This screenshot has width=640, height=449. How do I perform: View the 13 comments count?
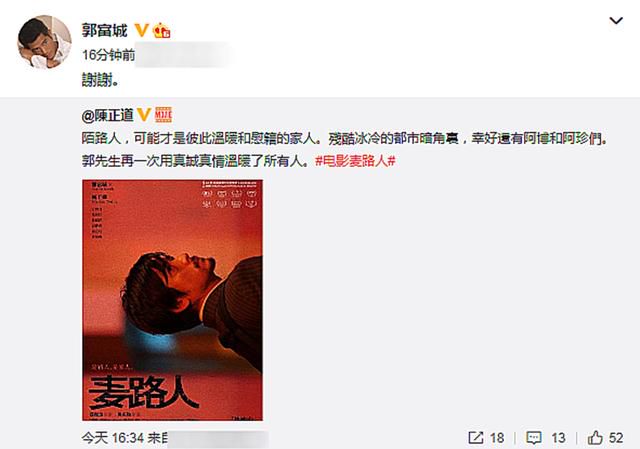(558, 438)
